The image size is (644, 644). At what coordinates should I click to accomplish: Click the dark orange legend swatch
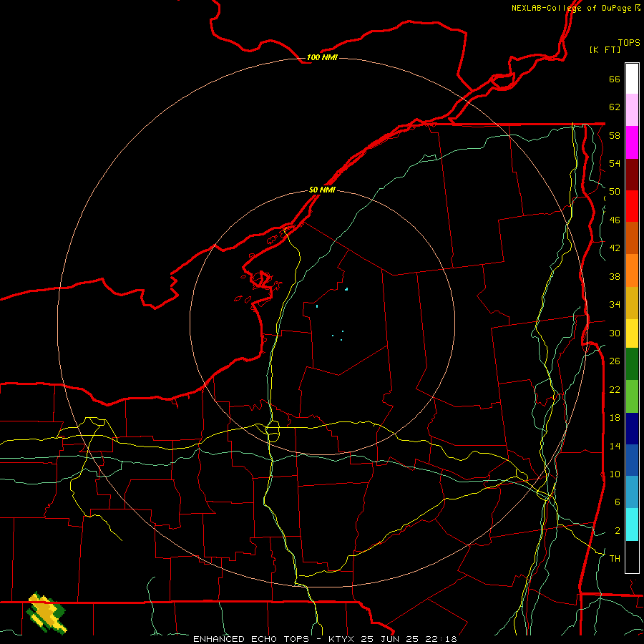pyautogui.click(x=632, y=238)
